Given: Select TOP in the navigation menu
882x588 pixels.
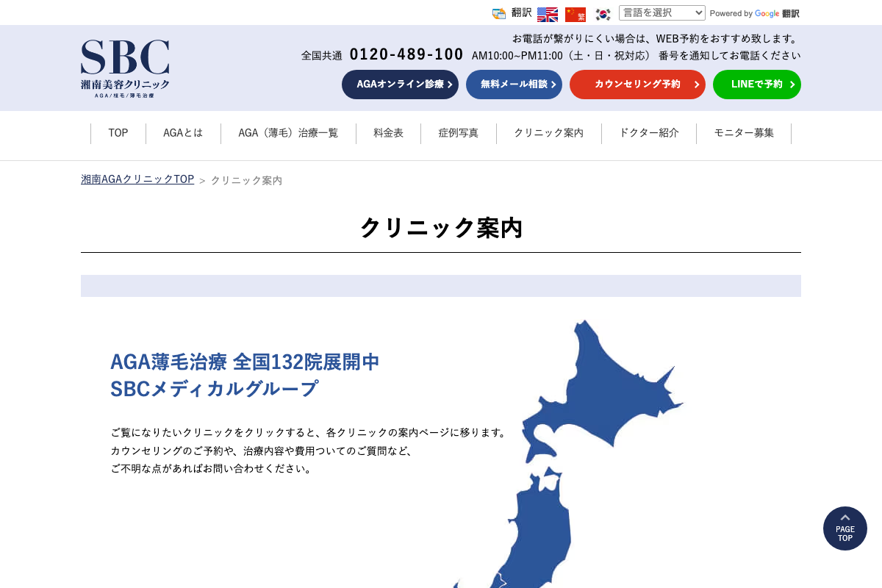Looking at the screenshot, I should click(118, 133).
